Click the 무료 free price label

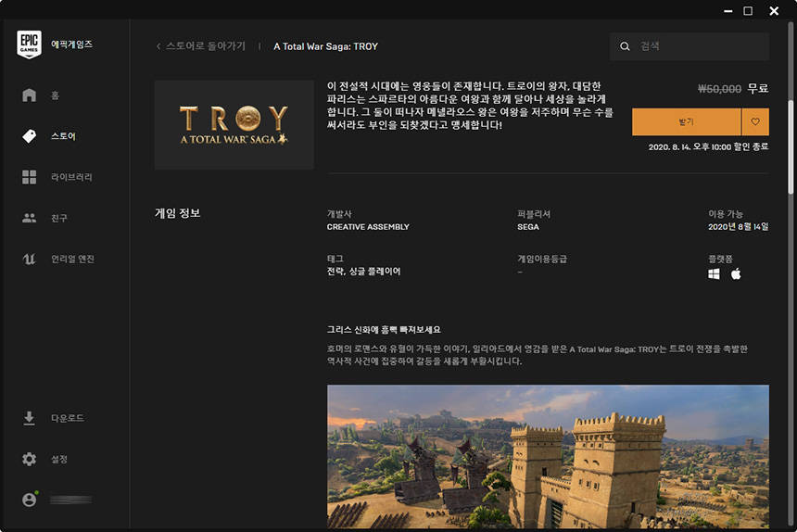click(x=758, y=88)
